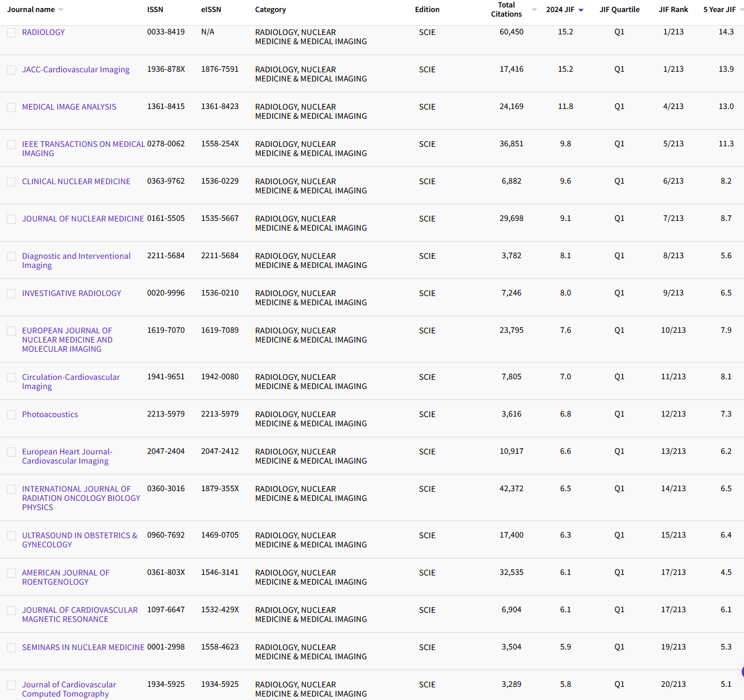The image size is (744, 700).
Task: Select the Photoacoustics row checkbox
Action: pos(11,414)
